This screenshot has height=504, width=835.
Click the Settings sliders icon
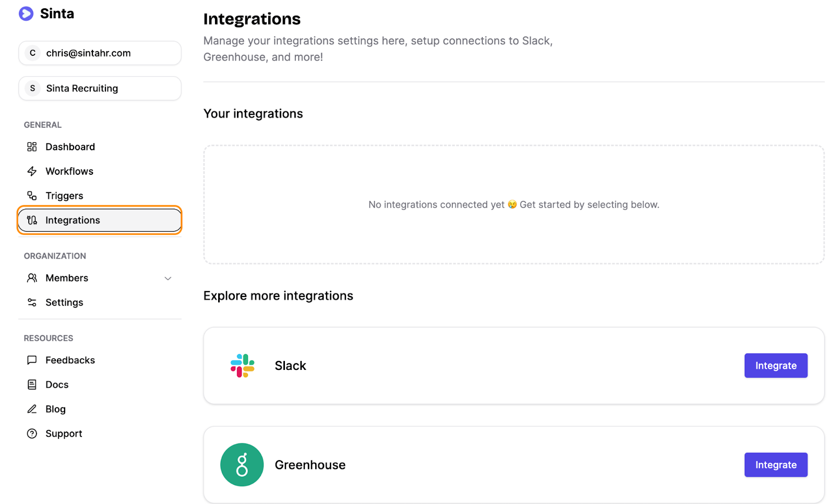coord(32,303)
